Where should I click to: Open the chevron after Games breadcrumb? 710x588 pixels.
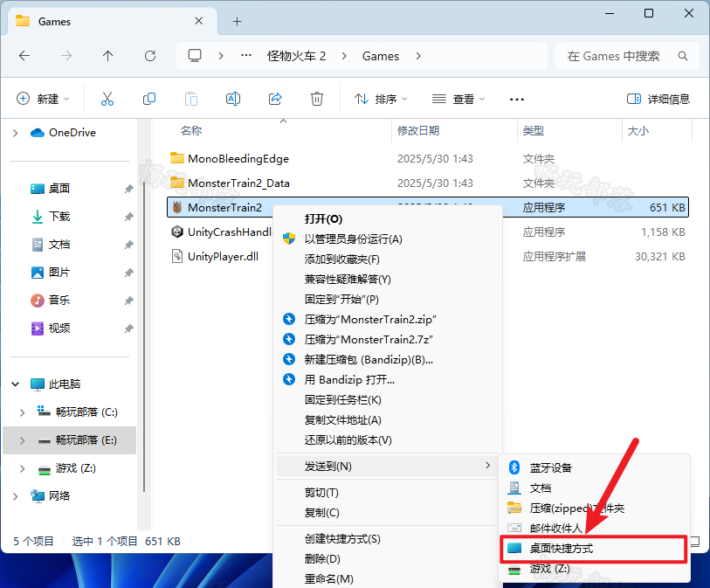click(418, 56)
